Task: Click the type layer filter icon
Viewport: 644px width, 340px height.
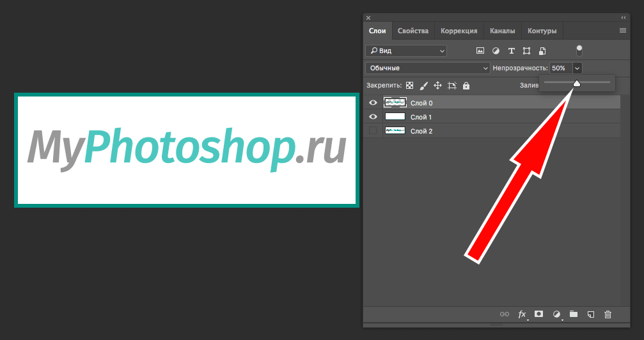Action: [x=511, y=50]
